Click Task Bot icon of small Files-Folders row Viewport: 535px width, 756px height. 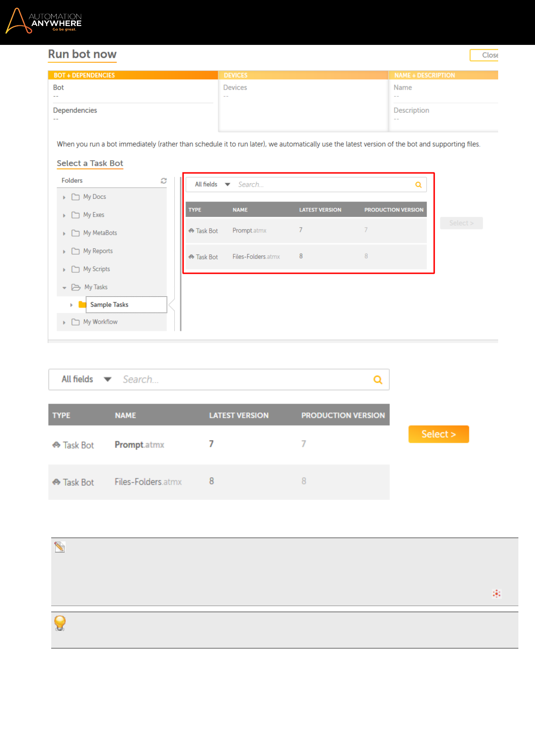tap(191, 256)
